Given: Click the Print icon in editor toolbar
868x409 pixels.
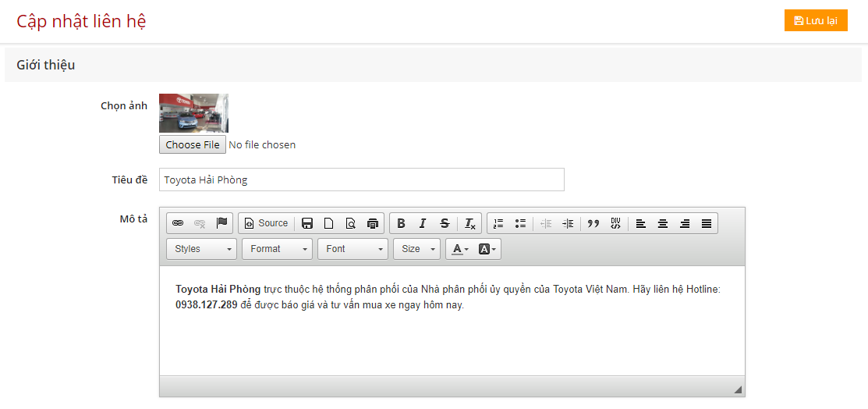Looking at the screenshot, I should tap(373, 222).
